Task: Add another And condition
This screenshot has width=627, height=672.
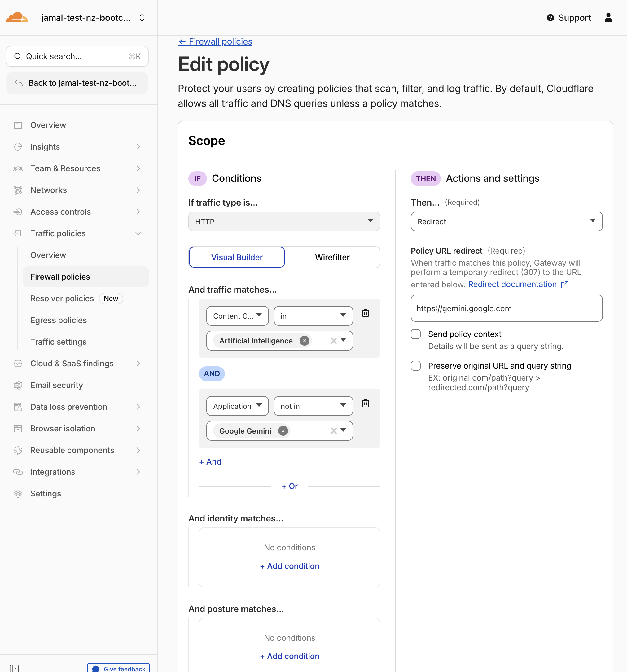Action: click(x=210, y=462)
